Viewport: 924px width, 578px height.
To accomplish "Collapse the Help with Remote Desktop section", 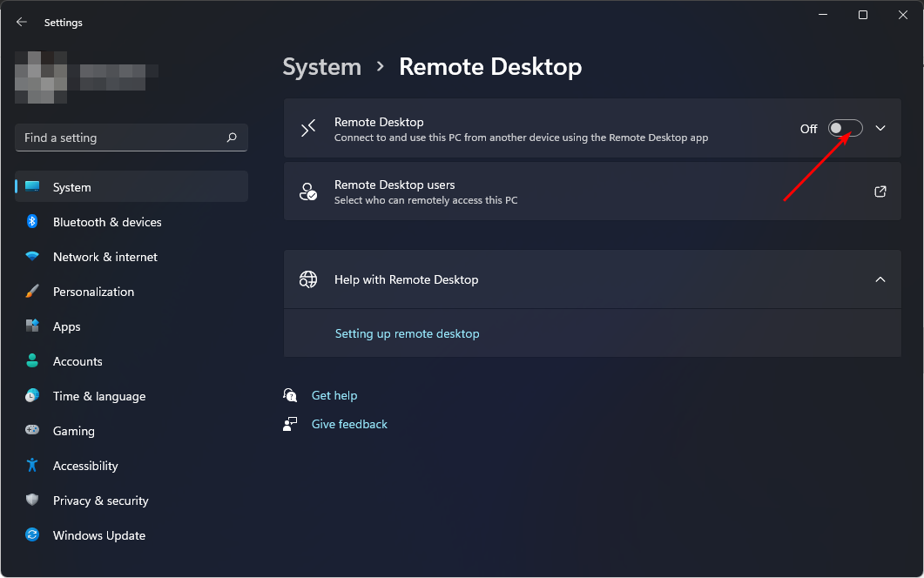I will 880,279.
